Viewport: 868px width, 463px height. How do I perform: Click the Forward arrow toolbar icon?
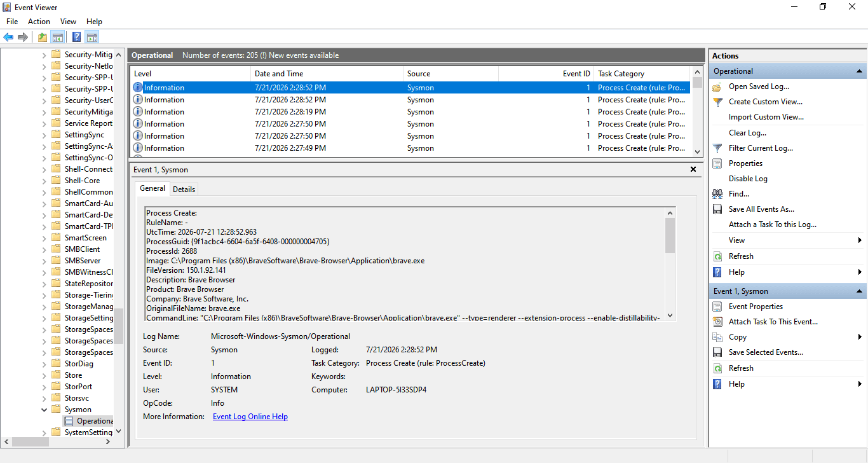[x=23, y=37]
